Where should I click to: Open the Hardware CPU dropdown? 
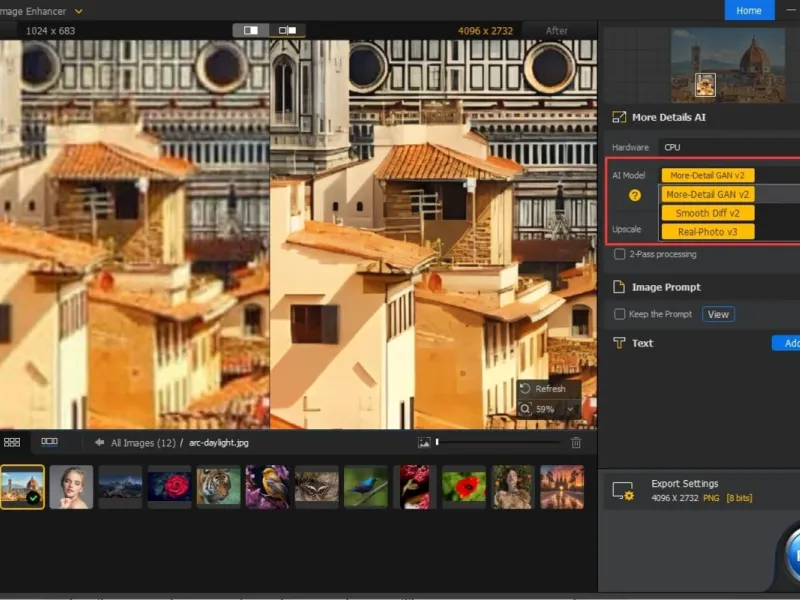click(x=729, y=147)
